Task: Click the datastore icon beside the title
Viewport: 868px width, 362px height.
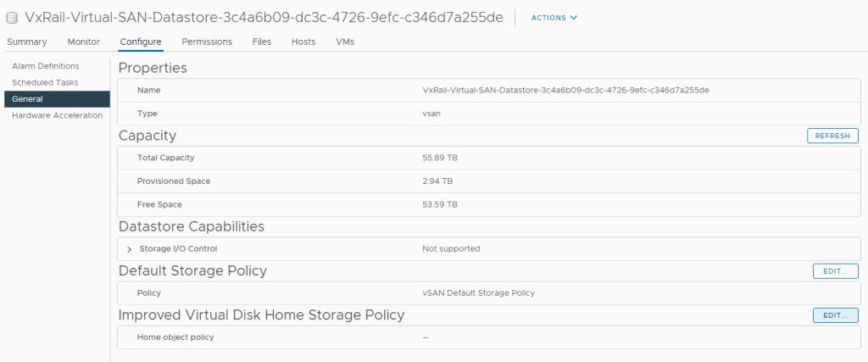Action: [12, 18]
